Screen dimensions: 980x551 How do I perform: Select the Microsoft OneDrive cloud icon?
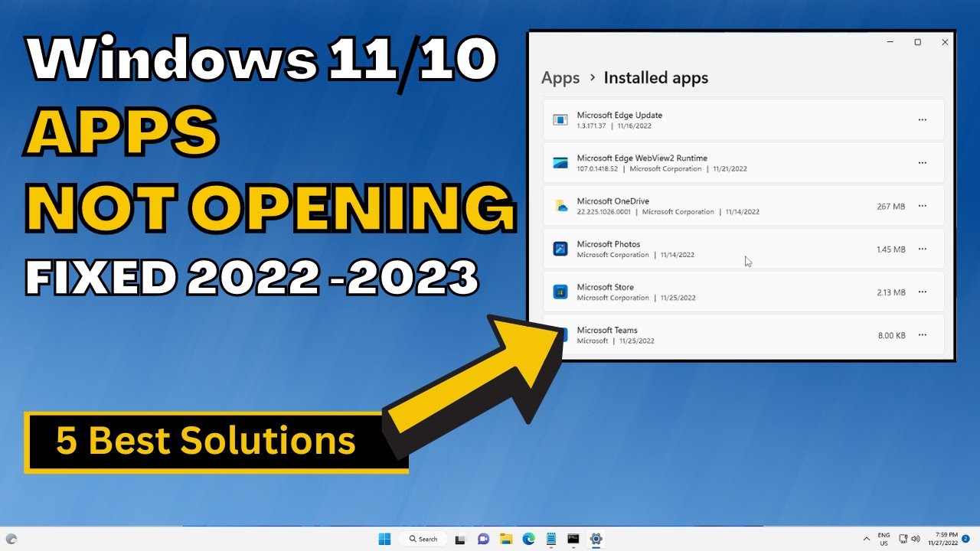(x=560, y=206)
